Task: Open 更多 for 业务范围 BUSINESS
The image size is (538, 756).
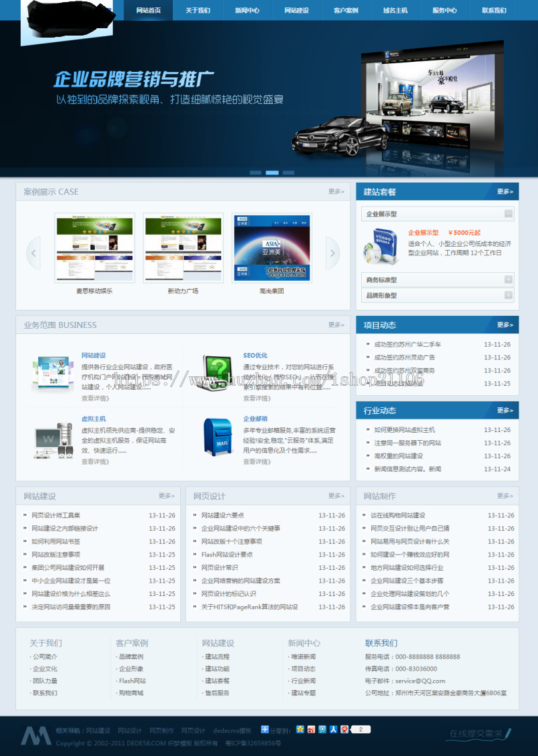Action: [x=336, y=325]
